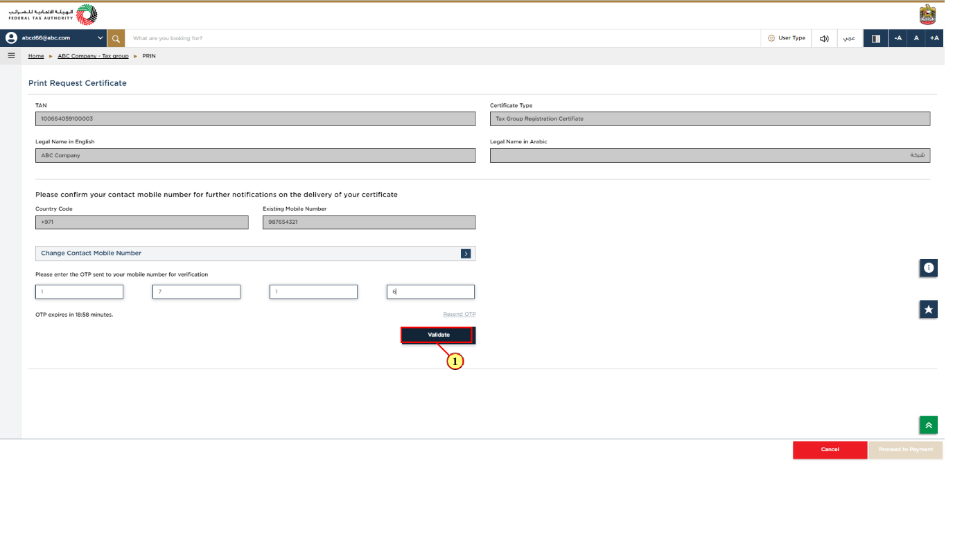
Task: Click the Country Code field
Action: coord(142,222)
